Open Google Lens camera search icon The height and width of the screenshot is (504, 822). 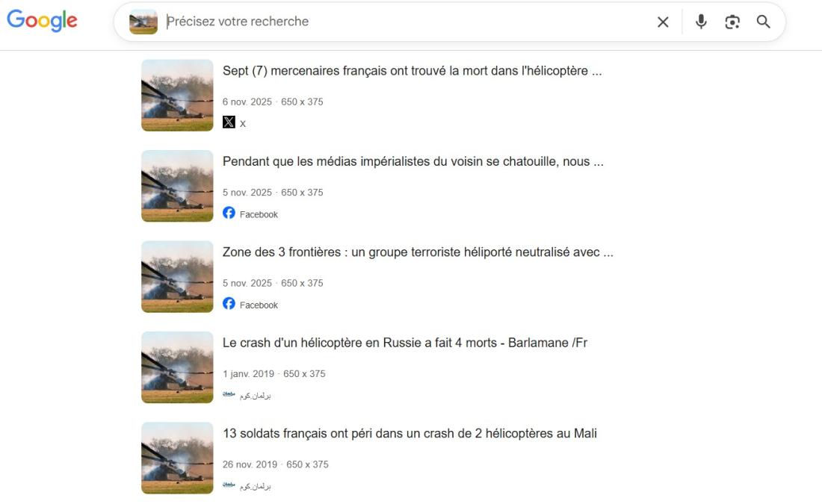tap(732, 22)
